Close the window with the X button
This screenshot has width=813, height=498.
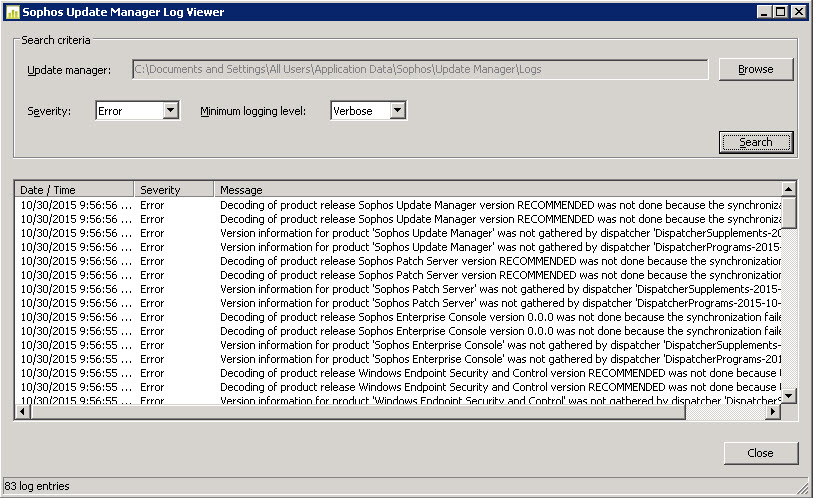click(799, 12)
